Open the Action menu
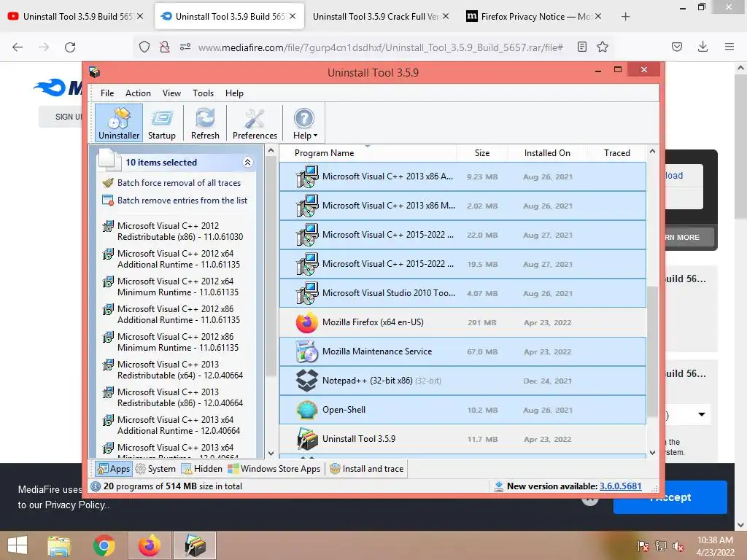The height and width of the screenshot is (560, 747). [138, 93]
